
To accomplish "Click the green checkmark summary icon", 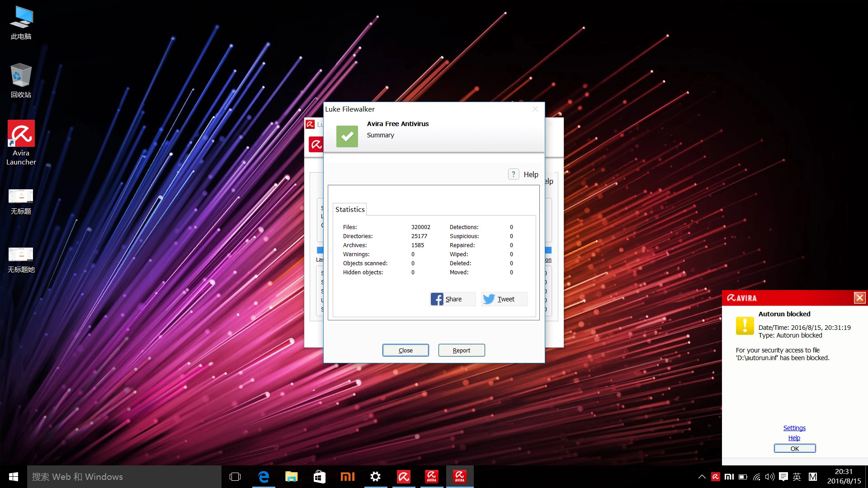I will [347, 136].
